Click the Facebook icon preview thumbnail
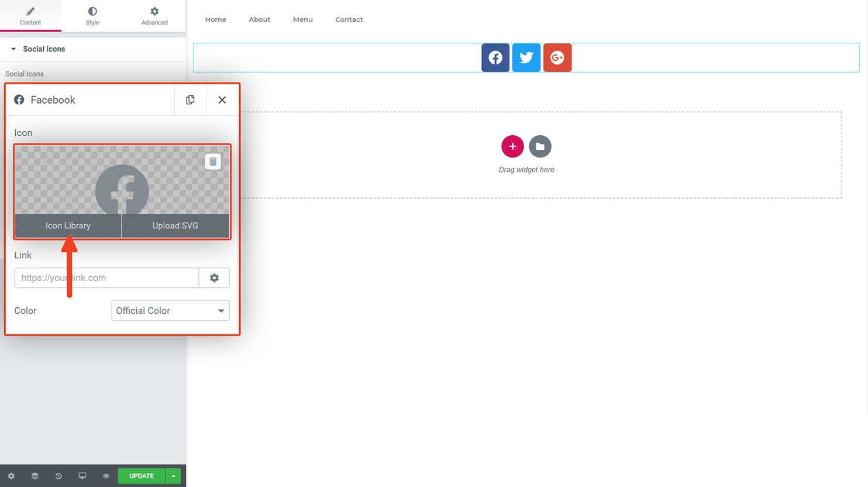Image resolution: width=868 pixels, height=487 pixels. [122, 190]
